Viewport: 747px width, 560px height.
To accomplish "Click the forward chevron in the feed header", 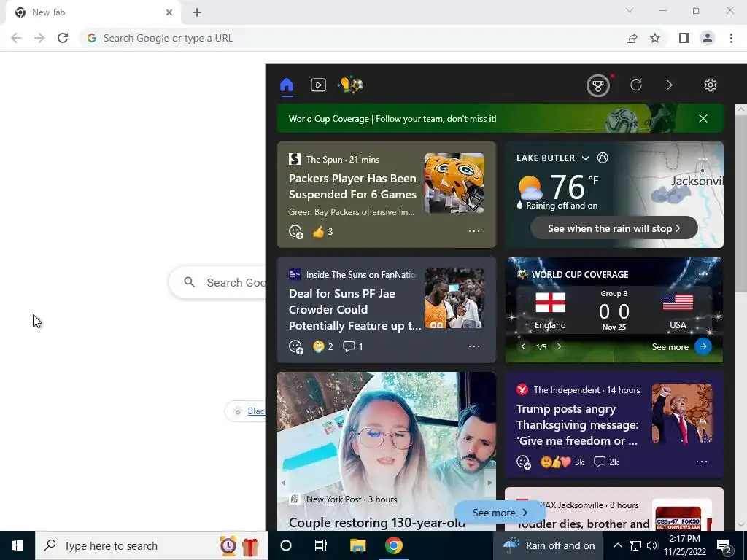I will tap(670, 85).
